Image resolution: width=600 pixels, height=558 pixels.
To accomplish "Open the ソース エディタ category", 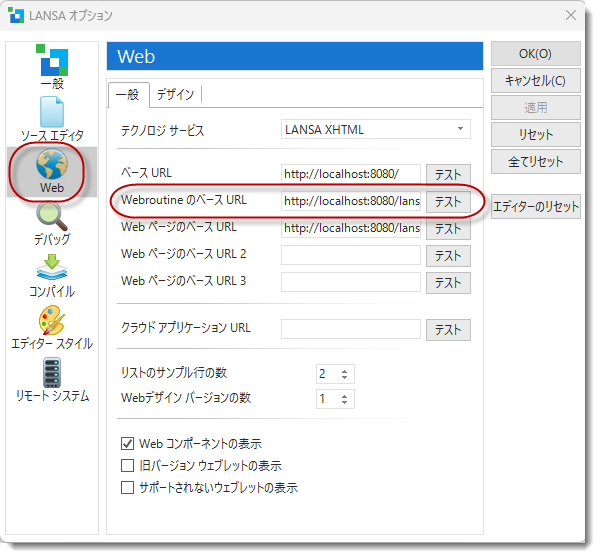I will point(52,119).
